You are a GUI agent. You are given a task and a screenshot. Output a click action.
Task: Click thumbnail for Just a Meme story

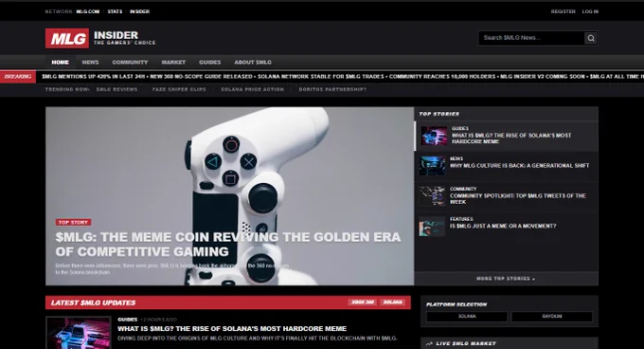point(432,226)
